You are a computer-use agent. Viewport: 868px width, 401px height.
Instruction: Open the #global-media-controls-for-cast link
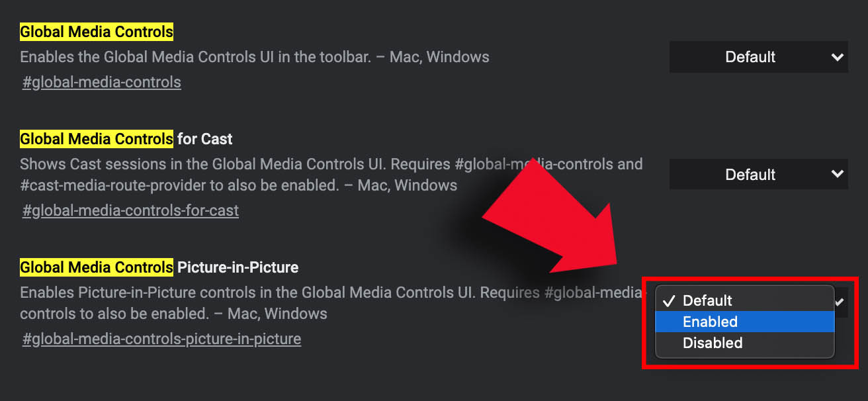coord(130,210)
